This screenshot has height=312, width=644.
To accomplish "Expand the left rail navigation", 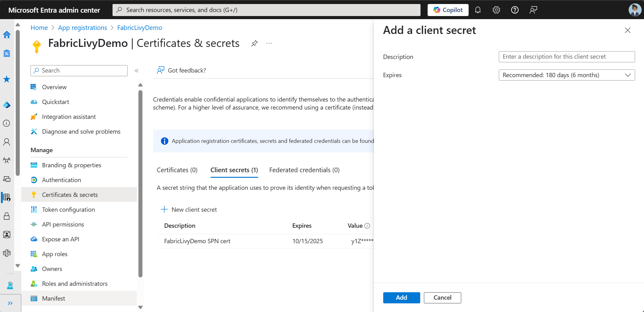I will click(x=10, y=303).
